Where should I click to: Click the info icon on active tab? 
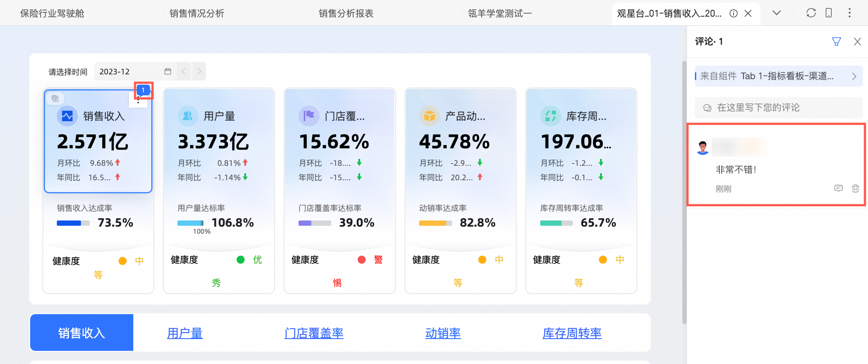(734, 14)
